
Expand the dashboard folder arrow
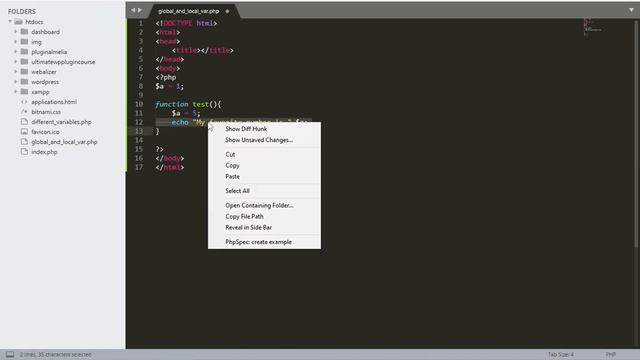click(x=16, y=31)
